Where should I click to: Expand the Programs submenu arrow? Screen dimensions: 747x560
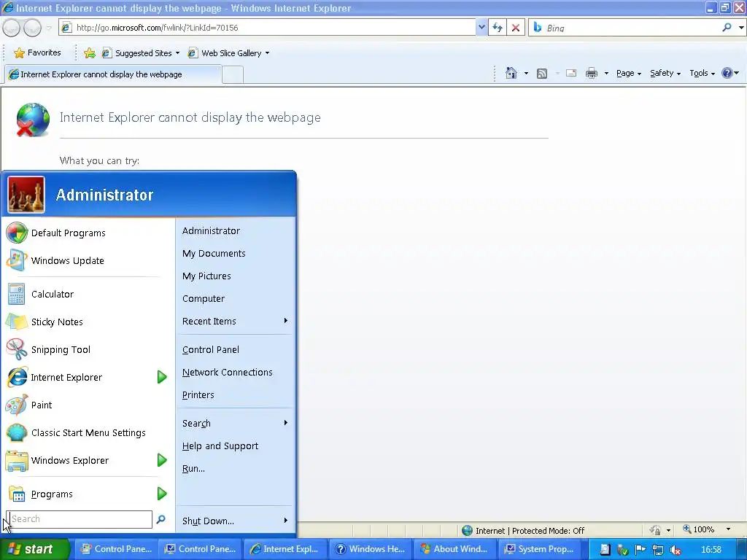(x=162, y=494)
